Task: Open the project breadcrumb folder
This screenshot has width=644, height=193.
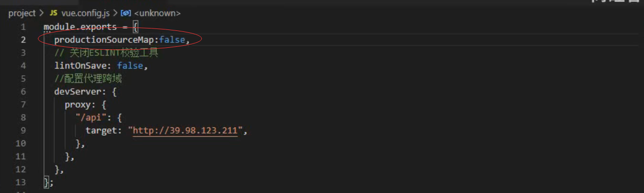Action: pos(22,13)
